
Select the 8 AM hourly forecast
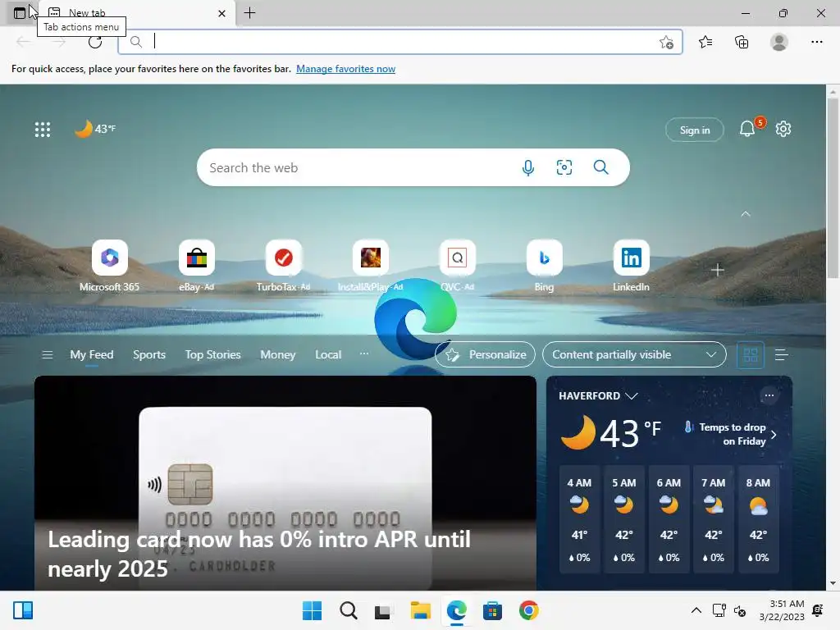point(758,519)
